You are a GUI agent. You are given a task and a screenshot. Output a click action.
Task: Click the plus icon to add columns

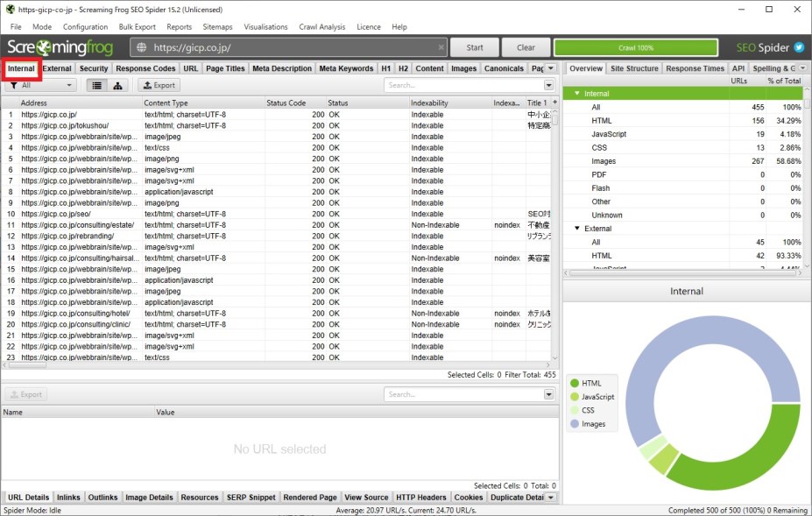[554, 102]
